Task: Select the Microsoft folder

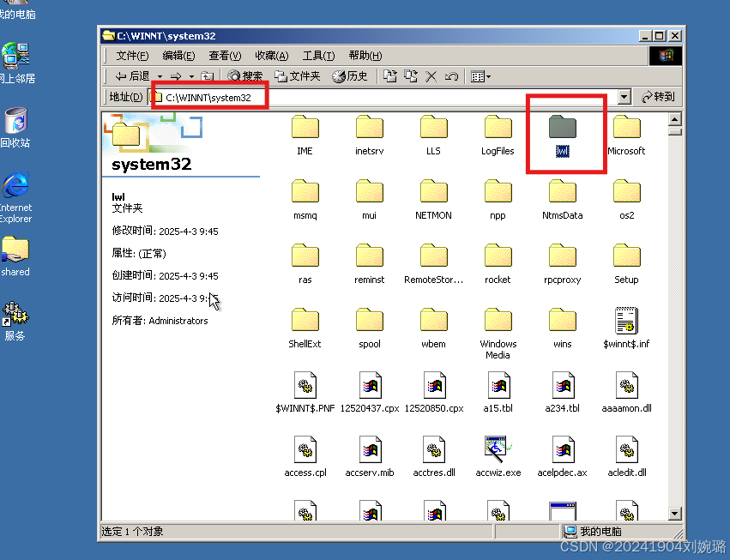Action: coord(626,135)
